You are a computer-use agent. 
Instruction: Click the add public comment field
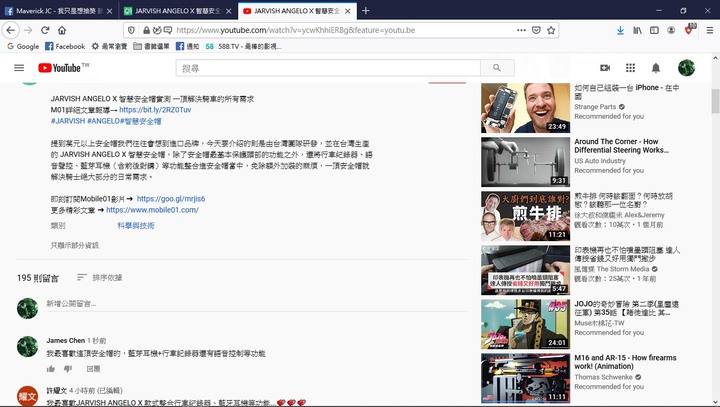coord(256,304)
